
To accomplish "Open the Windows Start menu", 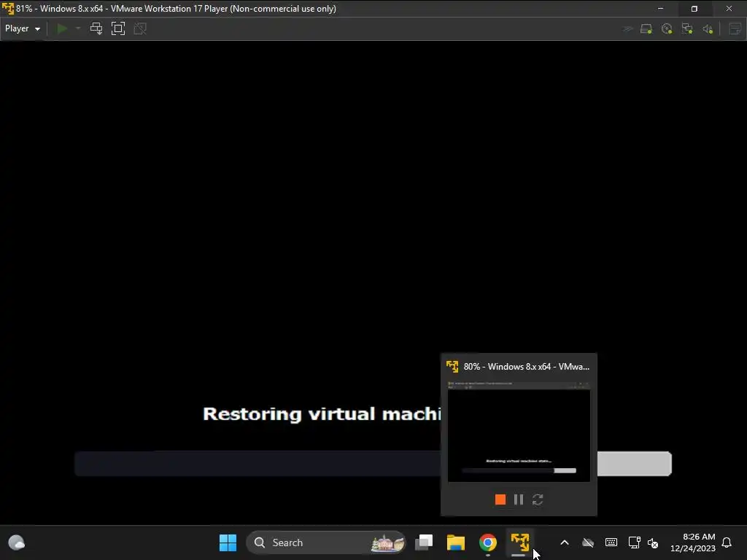I will coord(228,542).
